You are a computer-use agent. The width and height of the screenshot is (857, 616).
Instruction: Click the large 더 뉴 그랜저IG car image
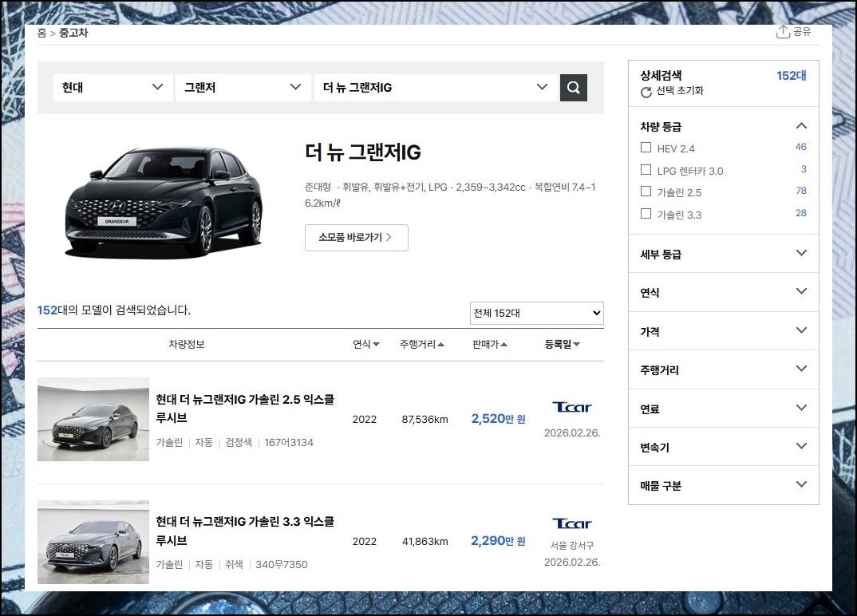click(164, 201)
